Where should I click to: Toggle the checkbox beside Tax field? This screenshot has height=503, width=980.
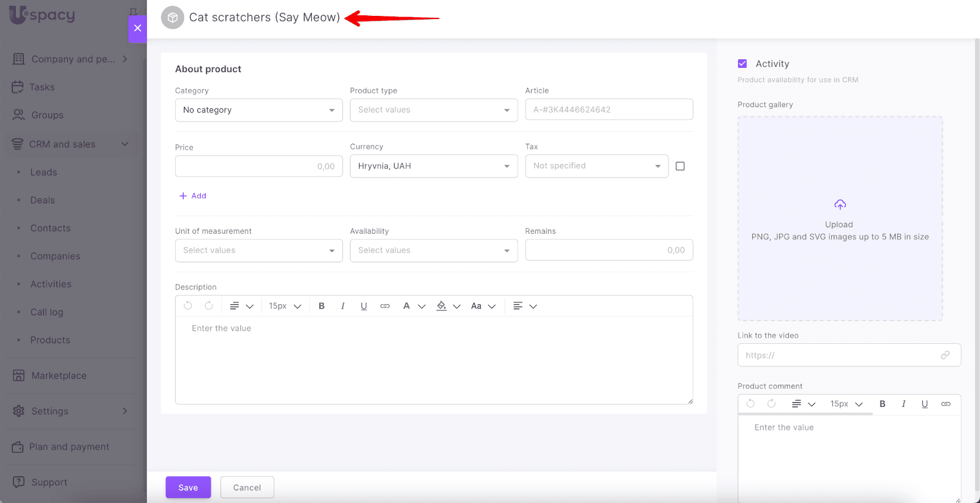click(680, 166)
